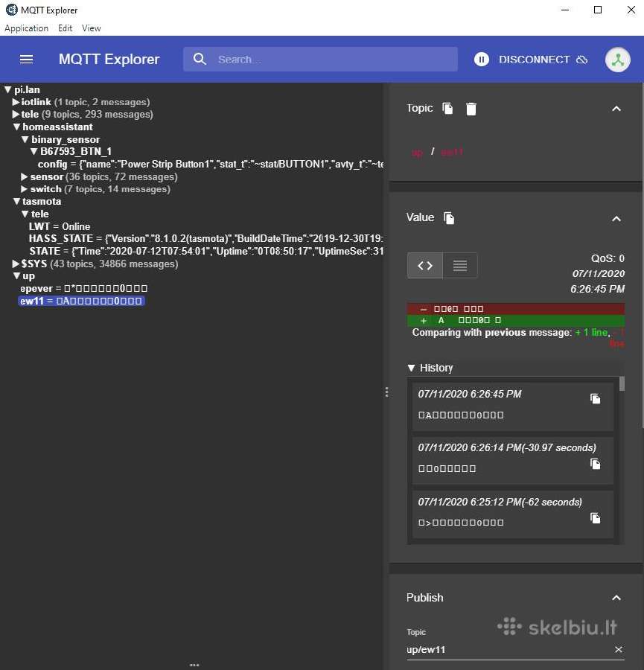This screenshot has width=644, height=670.
Task: Click the bottom drawer ellipsis handle
Action: pyautogui.click(x=194, y=665)
